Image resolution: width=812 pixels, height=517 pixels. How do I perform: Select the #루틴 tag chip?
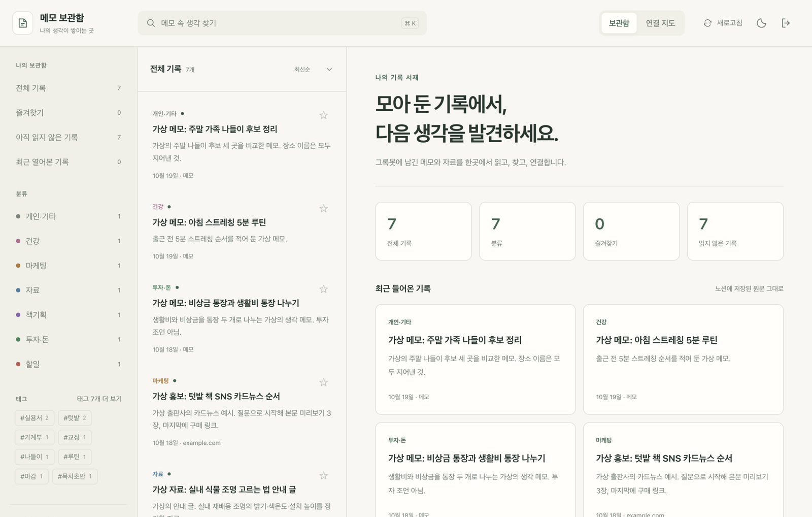(75, 457)
